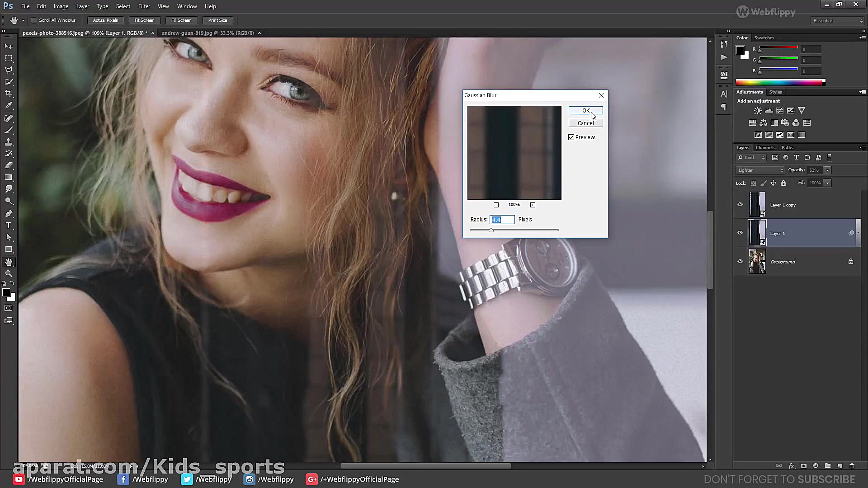Click zoom in plus on blur preview
This screenshot has width=868, height=488.
tap(533, 205)
